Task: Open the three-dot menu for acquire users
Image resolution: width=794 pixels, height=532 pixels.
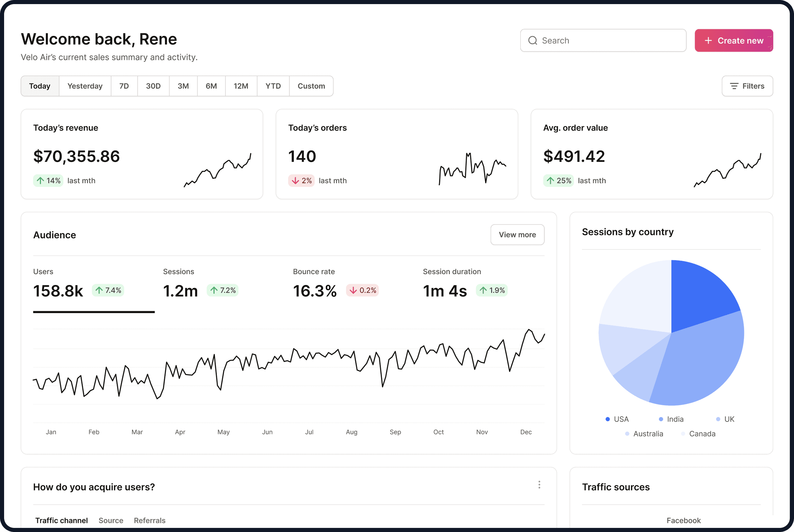Action: [539, 485]
